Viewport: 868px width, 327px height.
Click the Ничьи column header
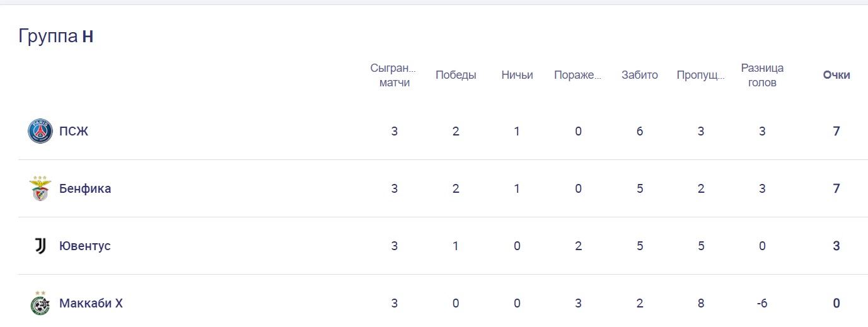coord(517,75)
